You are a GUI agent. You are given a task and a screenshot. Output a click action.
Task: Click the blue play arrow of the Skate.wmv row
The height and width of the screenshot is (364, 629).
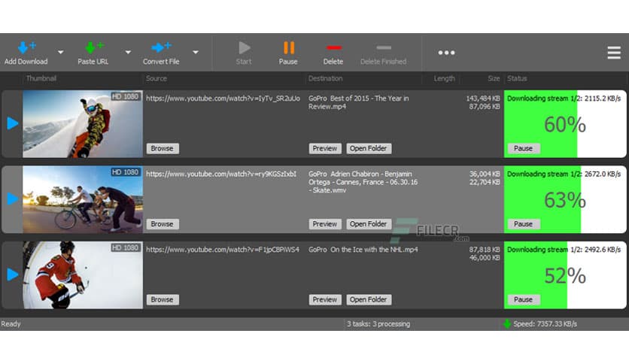tap(13, 199)
